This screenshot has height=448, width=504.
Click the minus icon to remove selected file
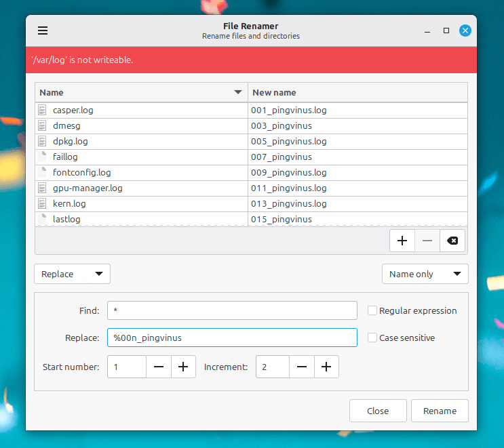point(427,241)
